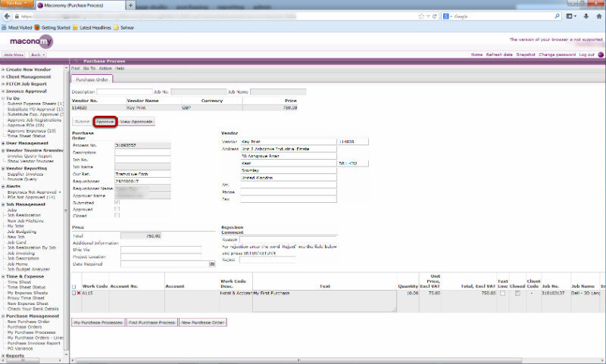Toggle the Closed checkbox under Purchase Order
Screen dimensions: 606x364
click(x=117, y=216)
